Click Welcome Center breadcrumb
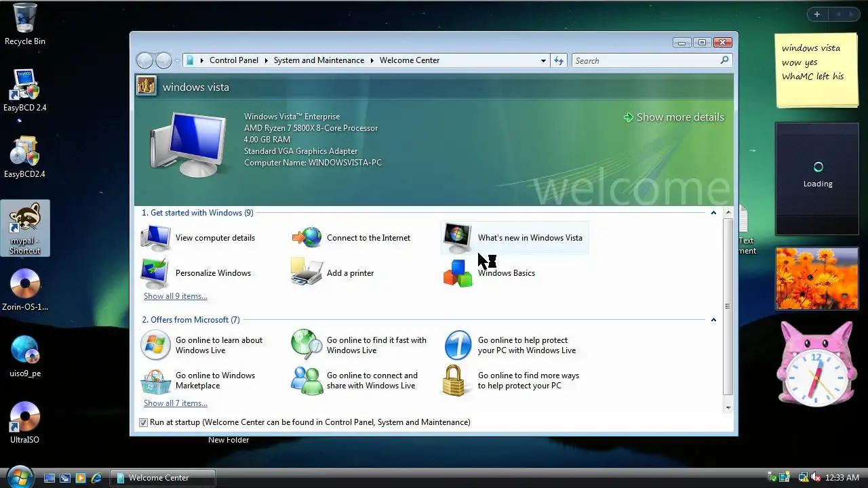This screenshot has width=868, height=488. pos(410,60)
